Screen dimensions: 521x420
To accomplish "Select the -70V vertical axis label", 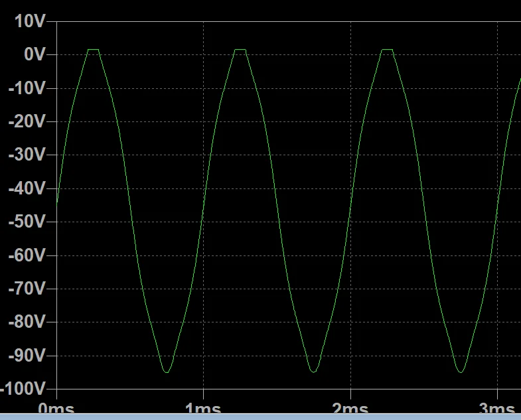I will tap(28, 289).
